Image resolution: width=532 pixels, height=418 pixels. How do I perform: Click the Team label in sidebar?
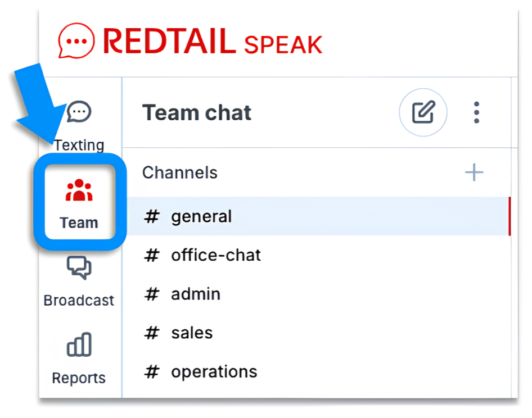(x=79, y=222)
